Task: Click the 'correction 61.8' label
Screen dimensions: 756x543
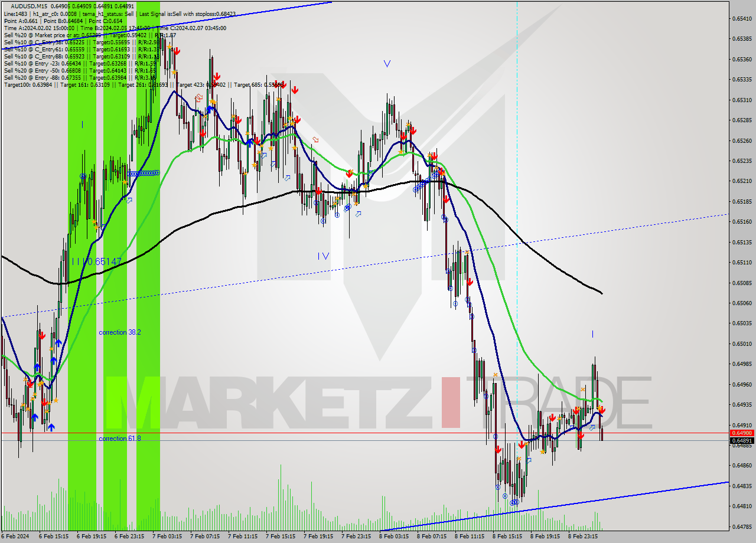Action: coord(120,439)
